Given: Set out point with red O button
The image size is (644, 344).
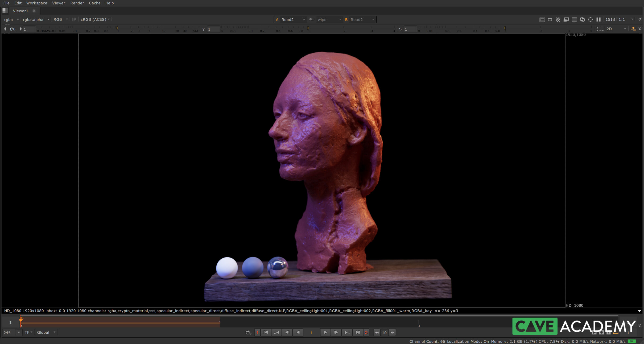Looking at the screenshot, I should tap(366, 332).
